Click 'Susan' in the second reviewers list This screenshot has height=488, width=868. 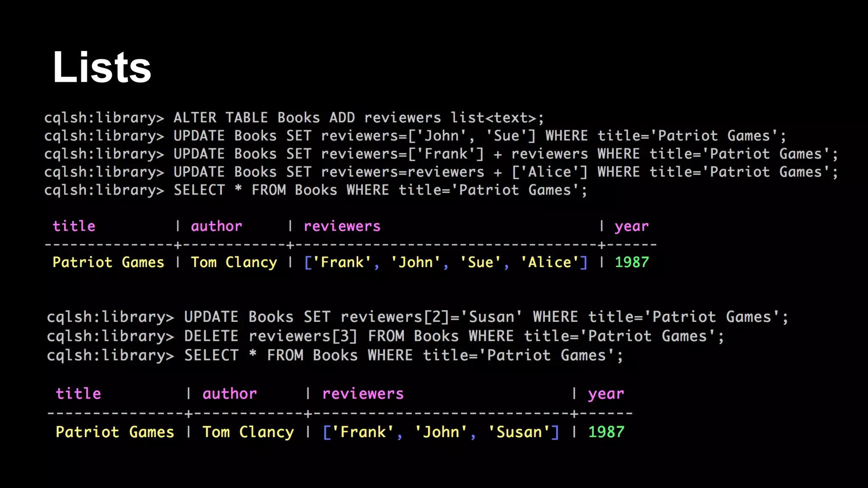click(519, 432)
